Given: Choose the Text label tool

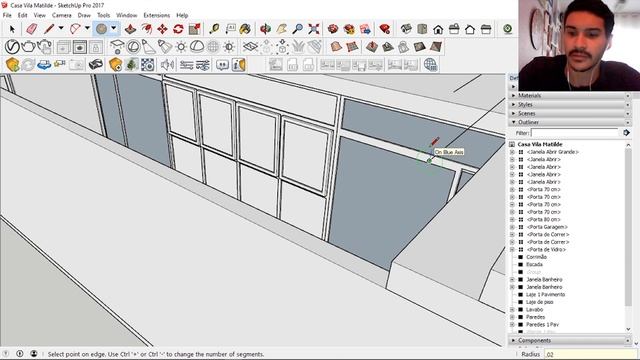Looking at the screenshot, I should coord(230,29).
